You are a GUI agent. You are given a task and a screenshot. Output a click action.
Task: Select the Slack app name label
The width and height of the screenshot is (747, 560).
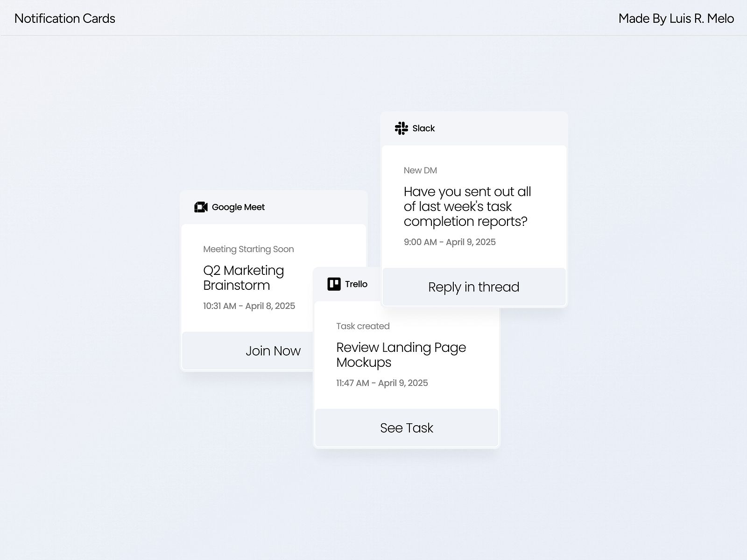pyautogui.click(x=423, y=128)
